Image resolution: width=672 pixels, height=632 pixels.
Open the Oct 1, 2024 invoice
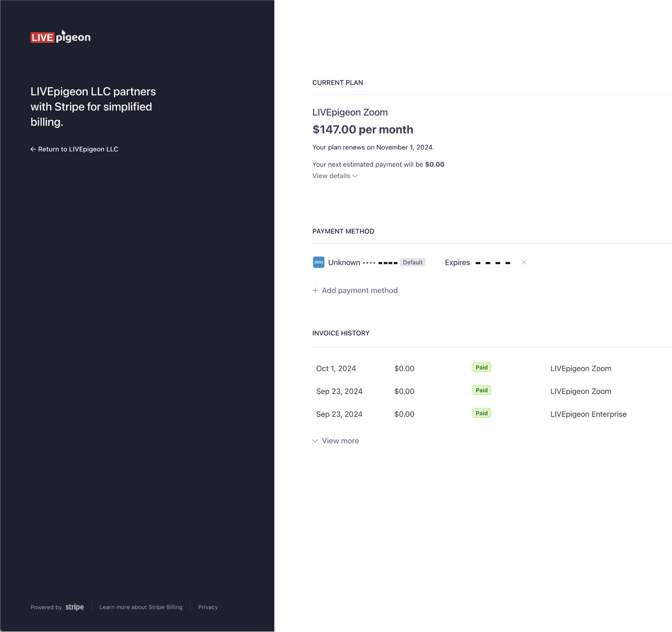pos(491,368)
